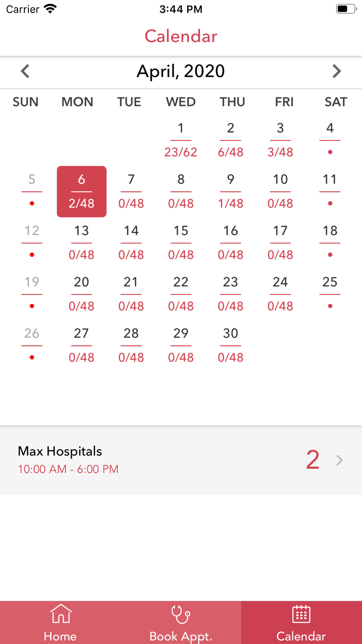Choose April 3 with 3/48 slots

(x=280, y=140)
